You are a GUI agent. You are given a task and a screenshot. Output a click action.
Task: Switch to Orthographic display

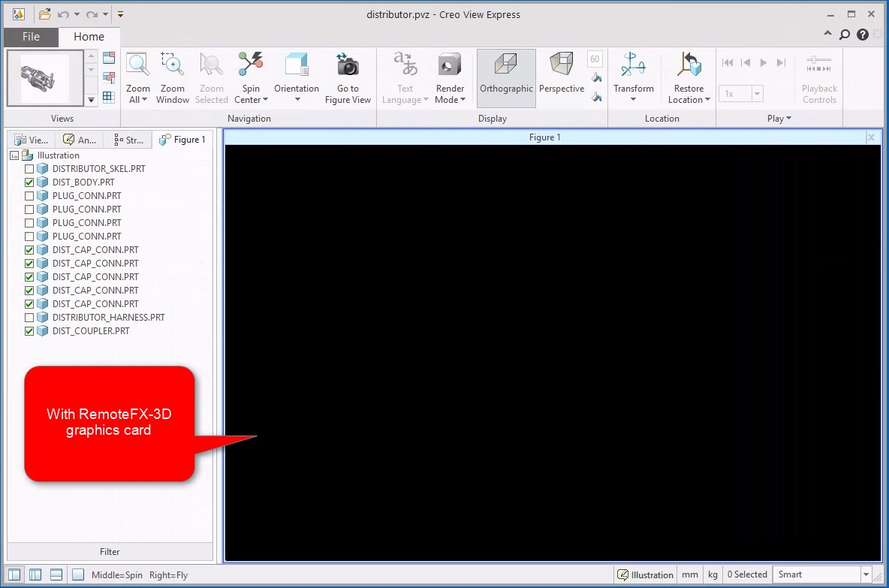(506, 78)
